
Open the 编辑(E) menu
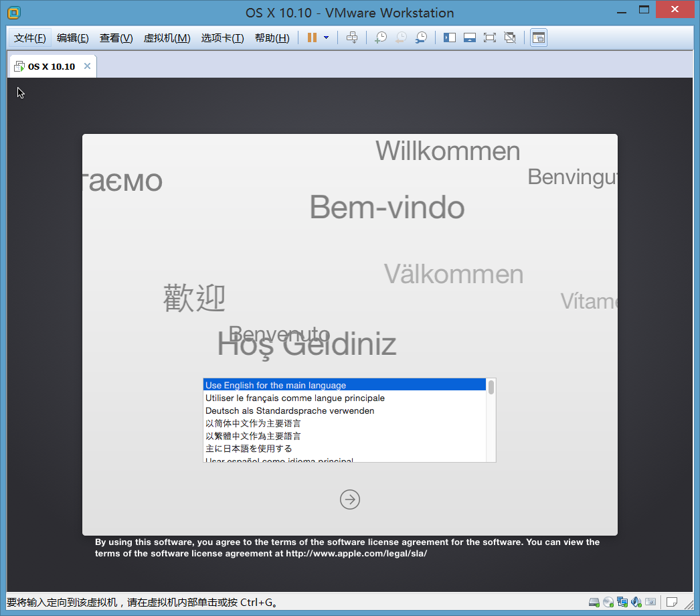(x=73, y=38)
